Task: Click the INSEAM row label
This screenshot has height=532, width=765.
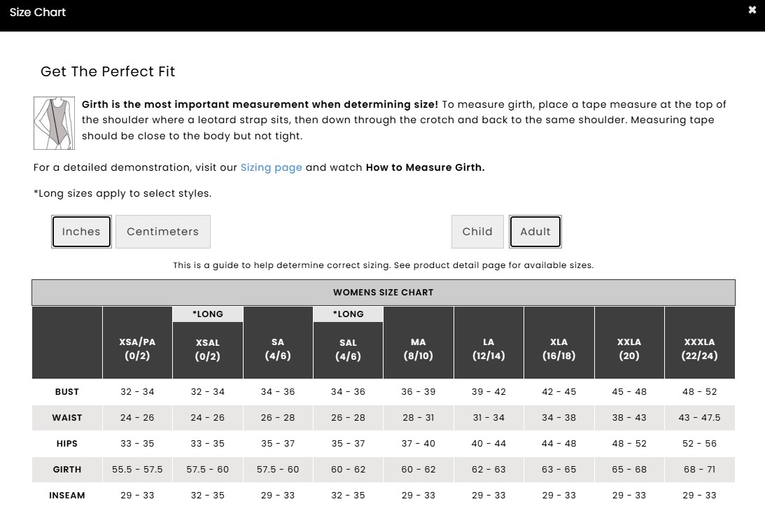Action: coord(67,496)
